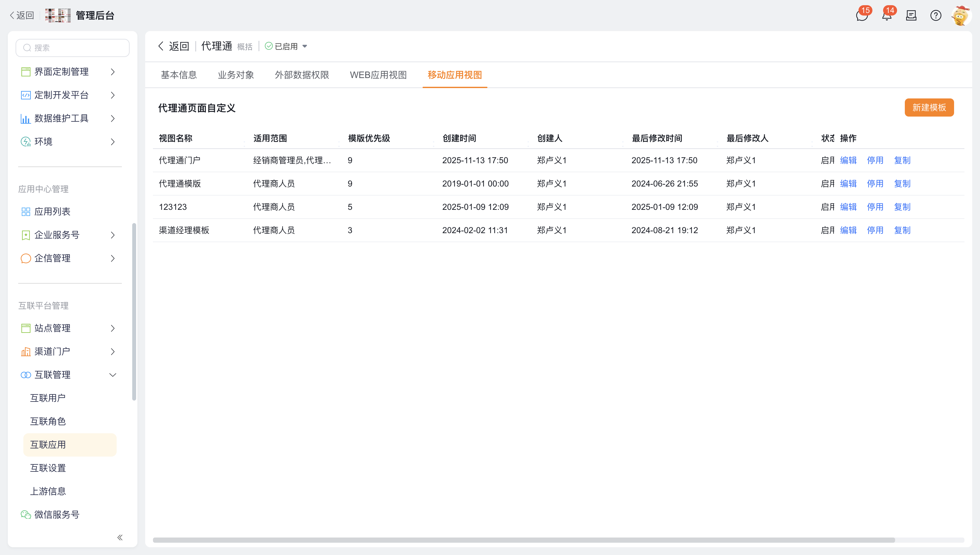Open the user avatar menu
The image size is (980, 555).
pos(961,16)
